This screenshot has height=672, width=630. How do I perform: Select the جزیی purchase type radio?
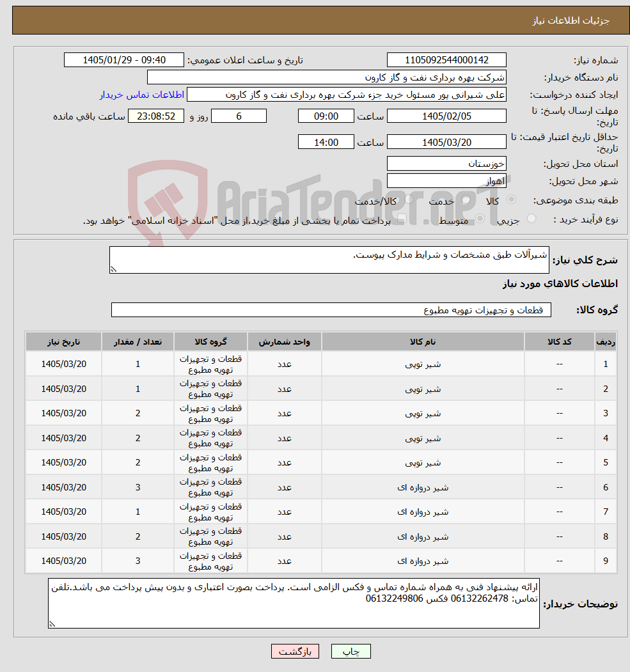(532, 219)
